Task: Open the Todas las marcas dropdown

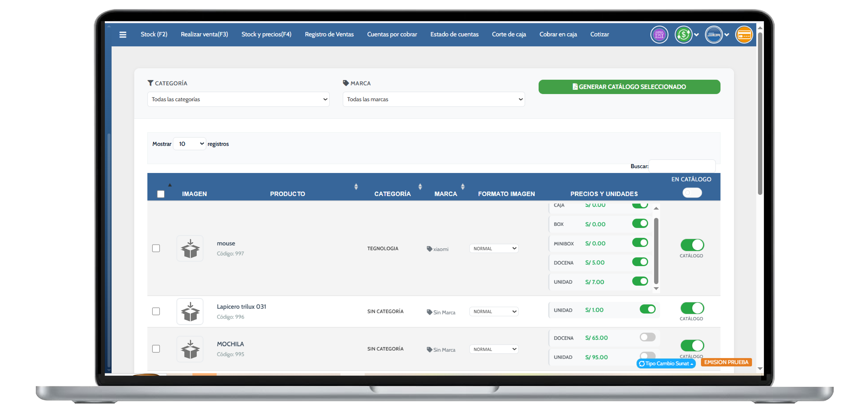Action: (x=434, y=100)
